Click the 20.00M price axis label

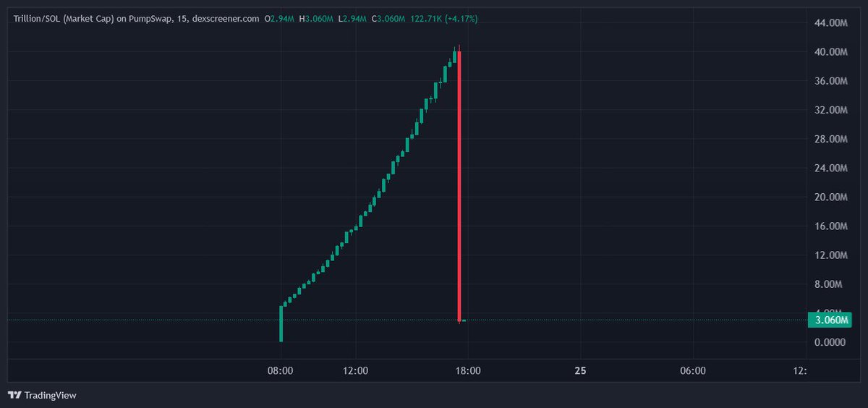pos(830,197)
